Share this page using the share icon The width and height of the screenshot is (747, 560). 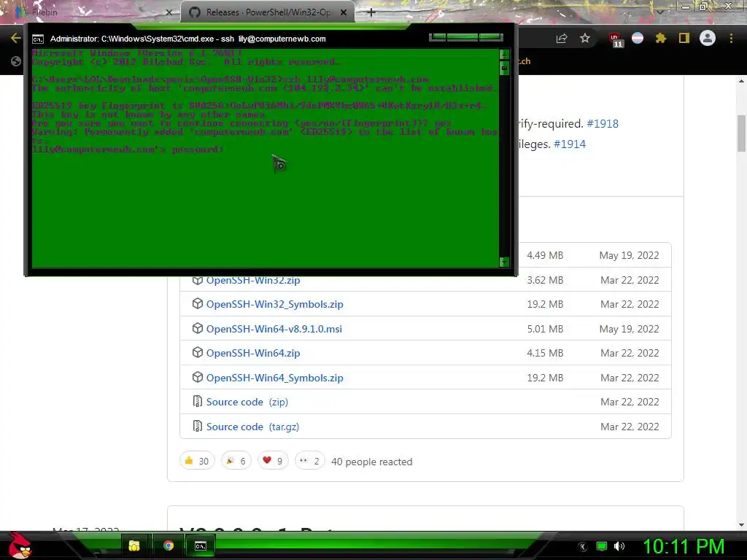coord(562,39)
